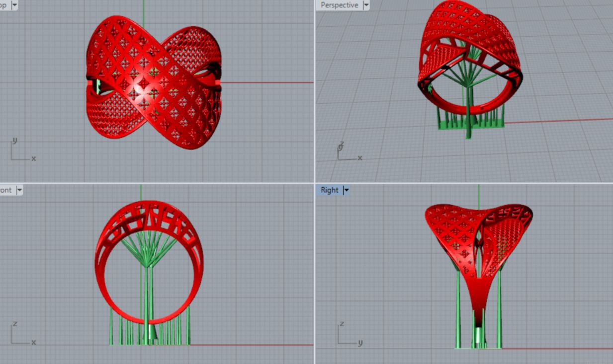Expand the Front viewport menu arrow
Viewport: 613px width, 364px height.
point(19,190)
